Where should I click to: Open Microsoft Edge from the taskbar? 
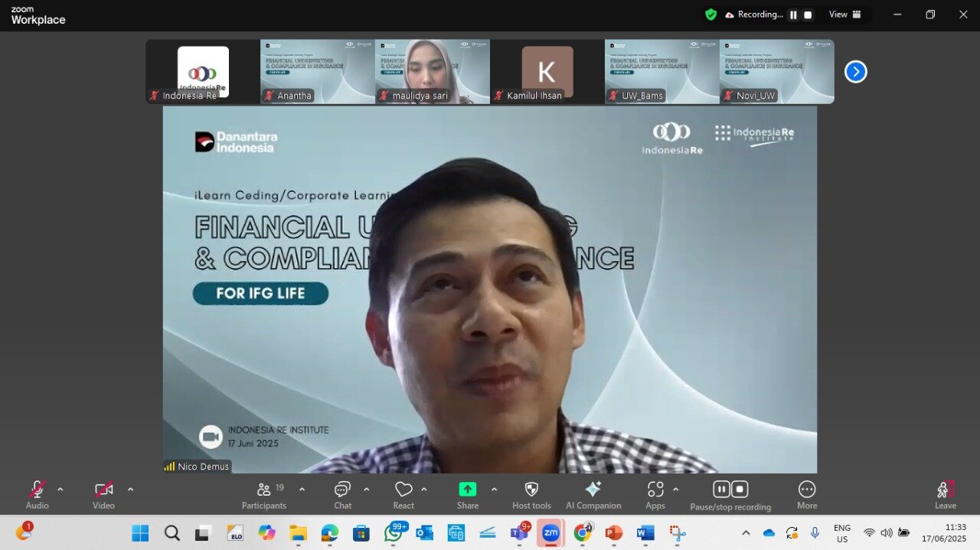click(329, 533)
